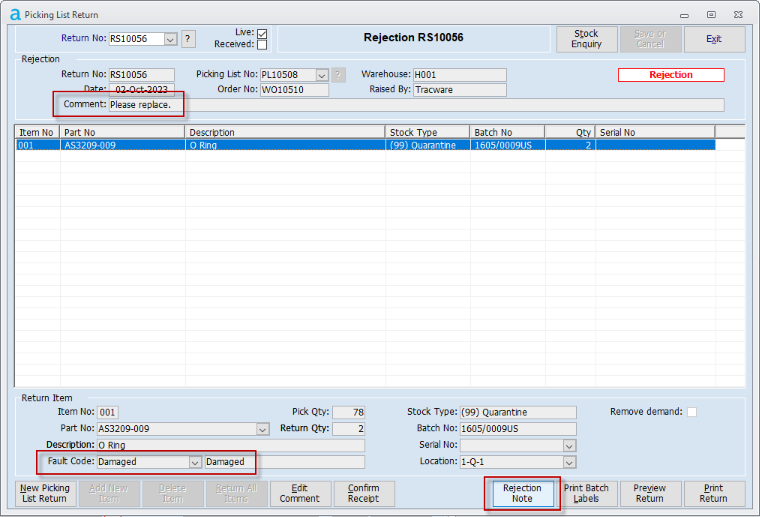The height and width of the screenshot is (517, 760).
Task: Click the Exit button
Action: 714,39
